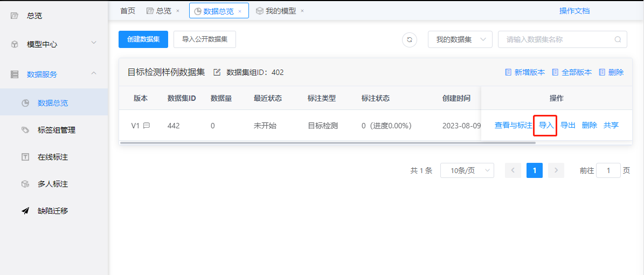This screenshot has width=644, height=275.
Task: Select page 1 in pagination
Action: [535, 170]
